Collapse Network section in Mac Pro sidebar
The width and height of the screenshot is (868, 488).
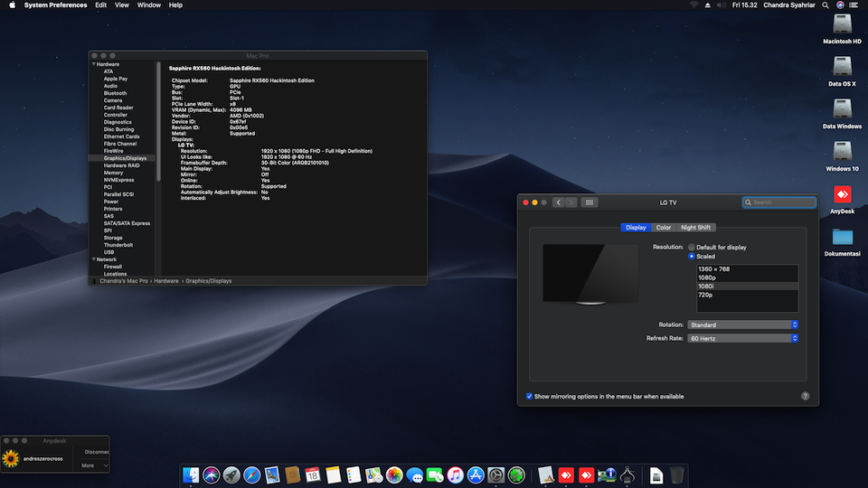click(93, 259)
